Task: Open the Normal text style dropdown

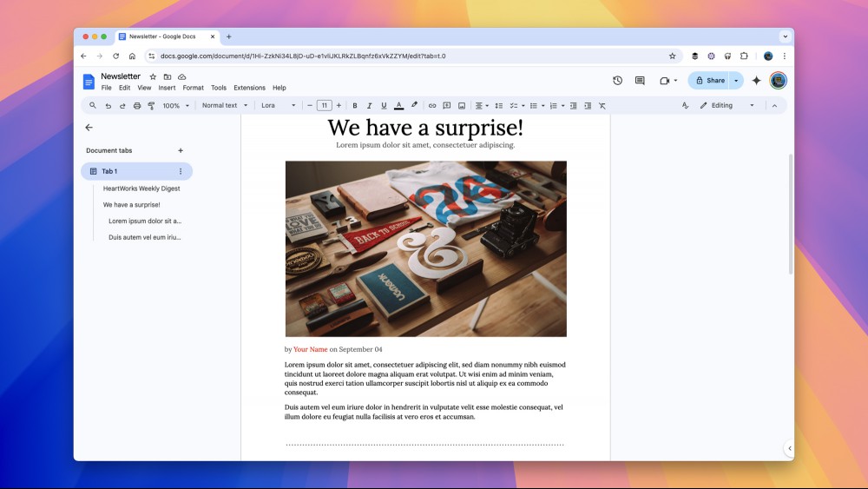Action: pos(224,105)
